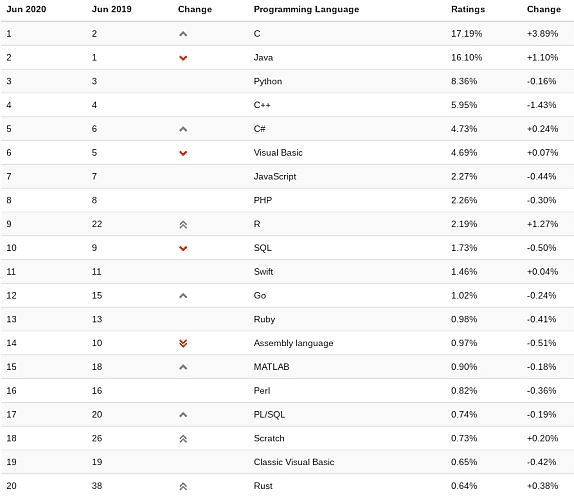Screen dimensions: 574x496
Task: Click the Jun 2019 column header
Action: (112, 9)
